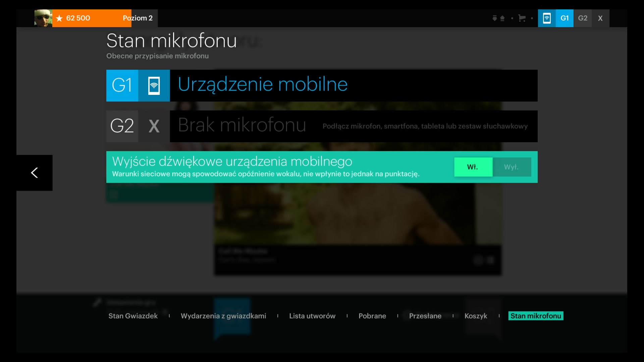644x362 pixels.
Task: Click the X icon in G2 row
Action: [154, 126]
